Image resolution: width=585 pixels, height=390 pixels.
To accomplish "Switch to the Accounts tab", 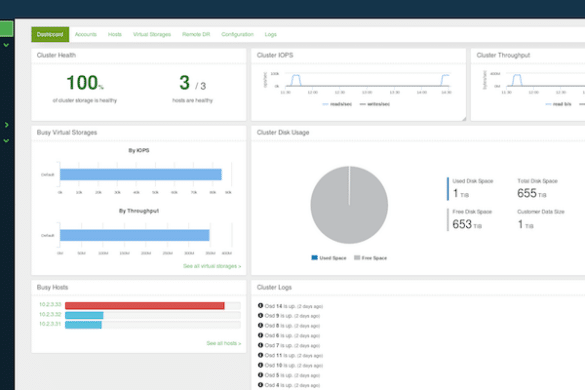I will pos(85,34).
